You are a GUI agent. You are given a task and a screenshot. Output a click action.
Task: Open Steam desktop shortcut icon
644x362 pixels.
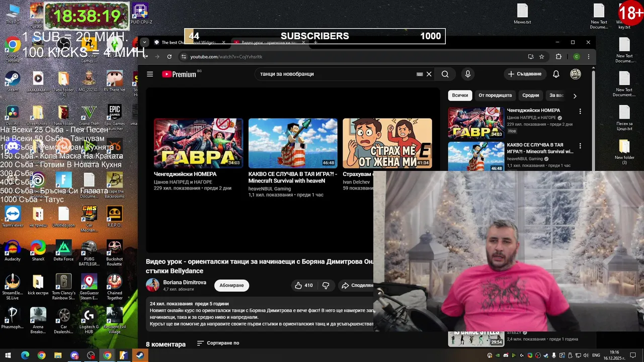pos(13,81)
